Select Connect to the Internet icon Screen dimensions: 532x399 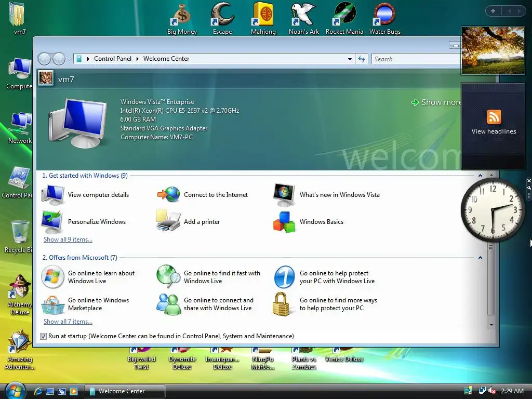(169, 195)
